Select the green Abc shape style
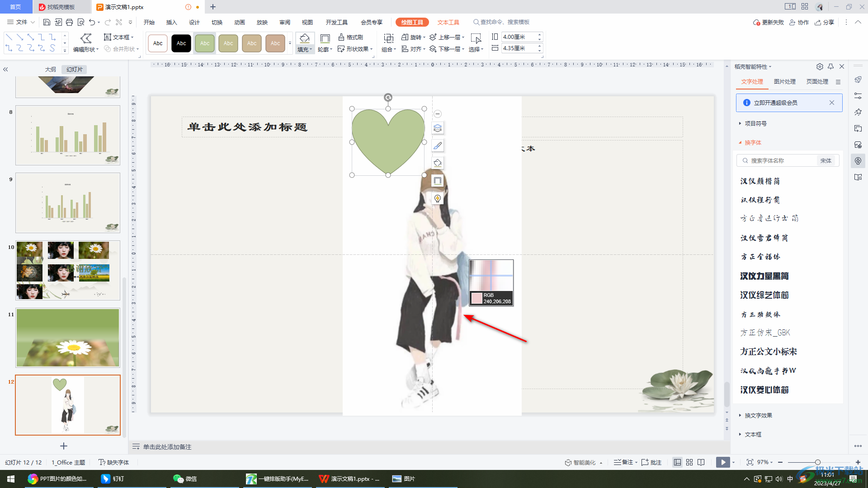 [205, 43]
